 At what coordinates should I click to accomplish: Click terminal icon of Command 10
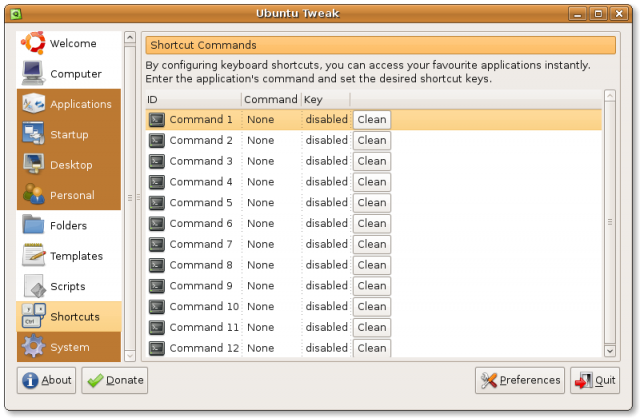click(157, 307)
